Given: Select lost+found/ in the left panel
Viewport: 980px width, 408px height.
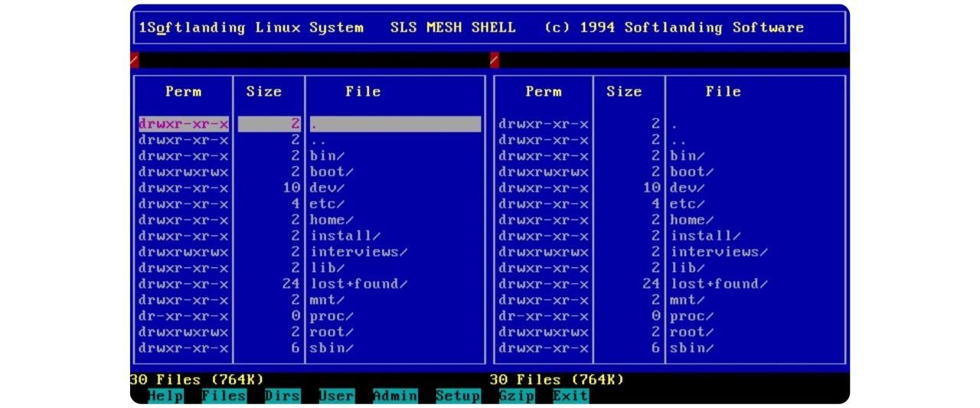Looking at the screenshot, I should 358,284.
